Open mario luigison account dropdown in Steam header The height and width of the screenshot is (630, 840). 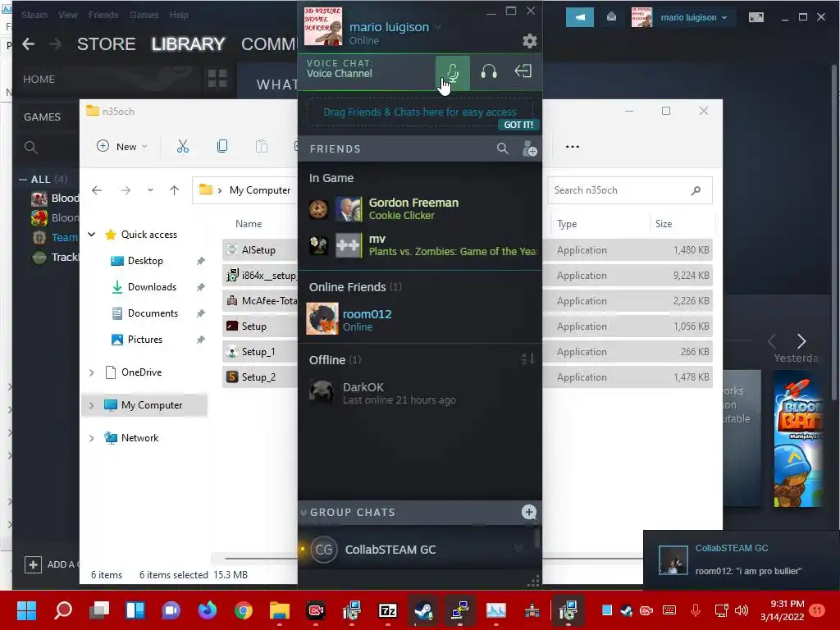pos(693,17)
